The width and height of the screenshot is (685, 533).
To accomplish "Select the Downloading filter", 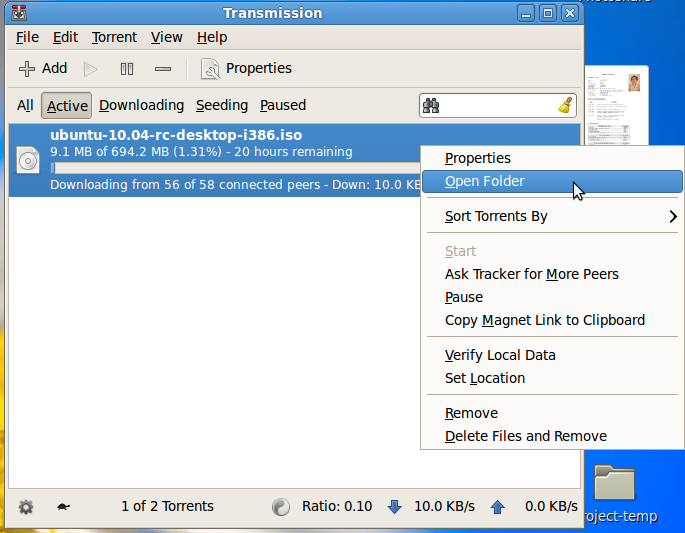I will 142,105.
